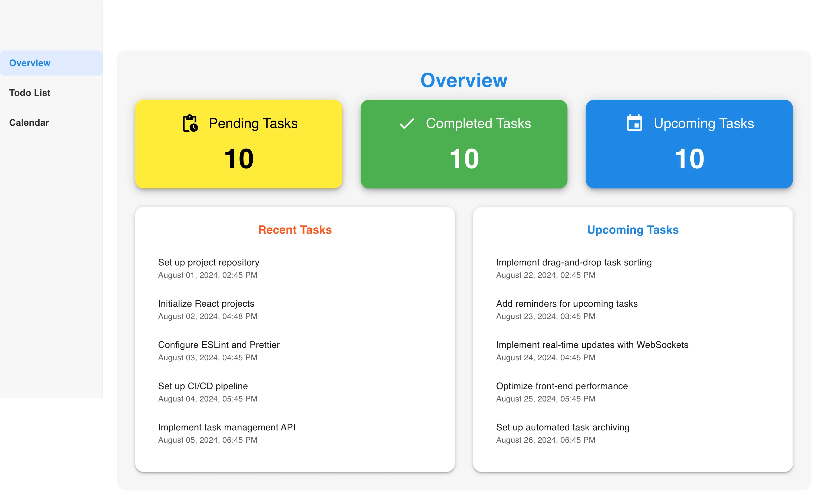Click the yellow Pending Tasks card
825x504 pixels.
pyautogui.click(x=238, y=144)
